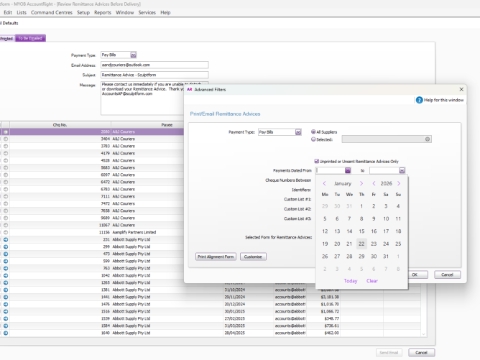Open the Reports menu

click(103, 12)
